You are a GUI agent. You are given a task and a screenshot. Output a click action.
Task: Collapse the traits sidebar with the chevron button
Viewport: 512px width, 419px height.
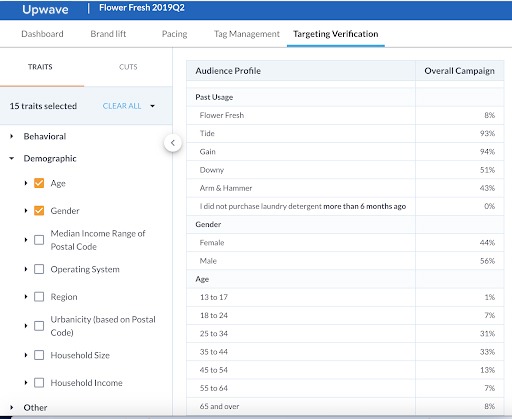(173, 143)
